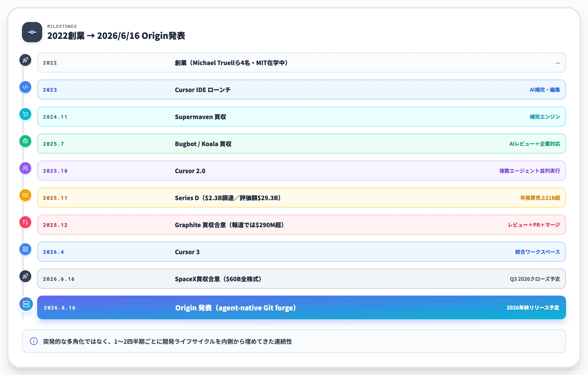Viewport: 588px width, 375px height.
Task: Click the 2025.11 date label
Action: click(x=55, y=198)
